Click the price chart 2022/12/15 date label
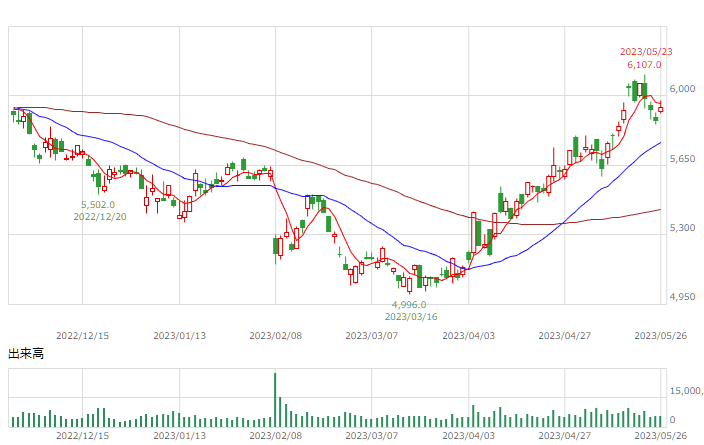704x445 pixels. tap(82, 336)
